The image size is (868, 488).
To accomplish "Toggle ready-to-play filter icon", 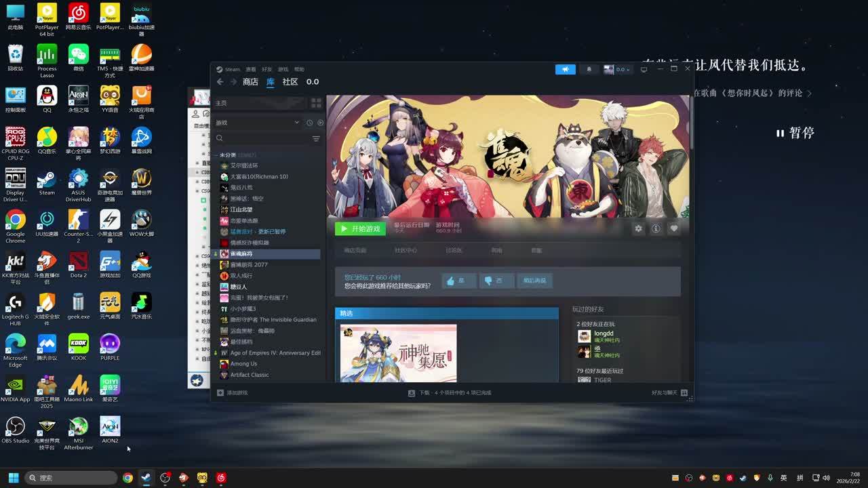I will pos(321,123).
